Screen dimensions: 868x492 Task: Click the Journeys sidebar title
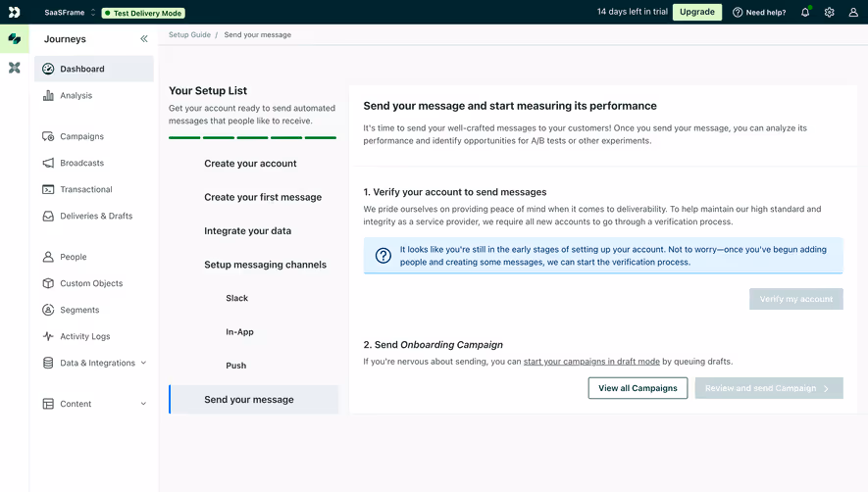pyautogui.click(x=65, y=39)
